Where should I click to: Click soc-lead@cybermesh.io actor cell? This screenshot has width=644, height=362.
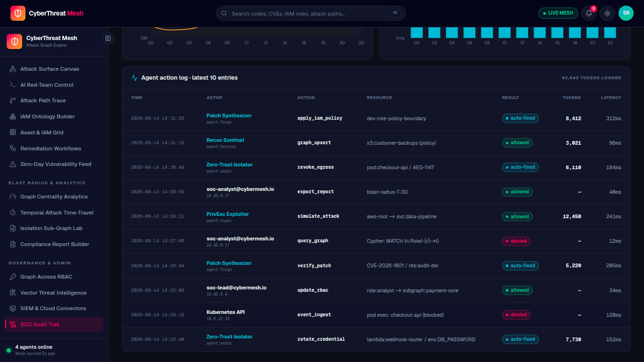coord(237,288)
